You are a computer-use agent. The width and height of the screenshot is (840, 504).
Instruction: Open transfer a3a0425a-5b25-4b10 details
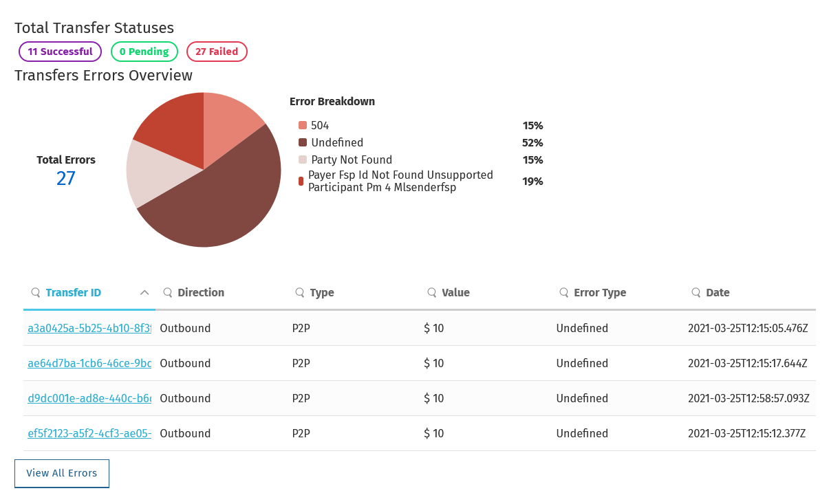[x=88, y=328]
